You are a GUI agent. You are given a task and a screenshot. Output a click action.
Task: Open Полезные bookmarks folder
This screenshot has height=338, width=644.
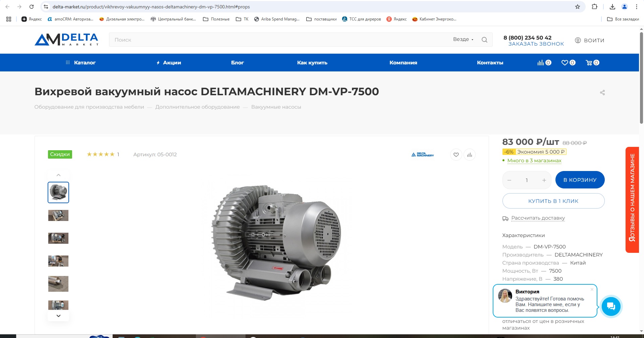pos(216,19)
